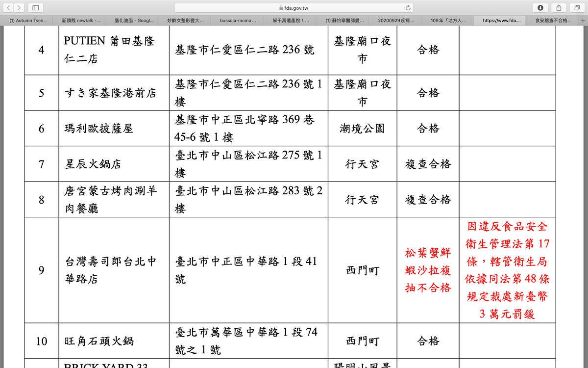Viewport: 588px width, 368px height.
Task: Click row number "7" in the table
Action: (x=42, y=164)
